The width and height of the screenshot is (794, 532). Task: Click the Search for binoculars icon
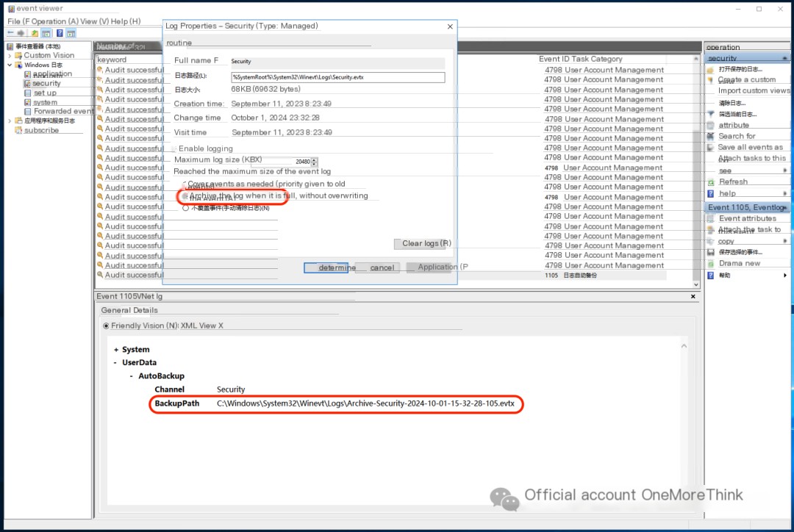coord(711,136)
